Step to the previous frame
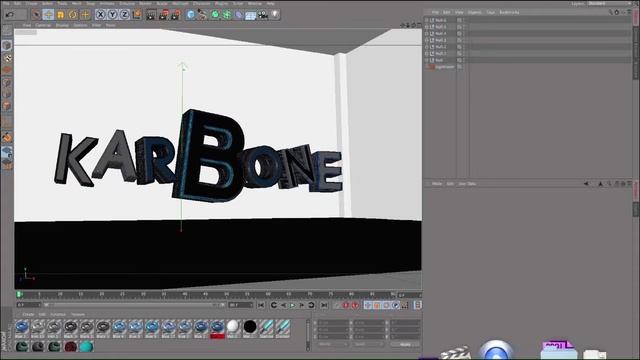Image resolution: width=640 pixels, height=360 pixels. click(283, 305)
